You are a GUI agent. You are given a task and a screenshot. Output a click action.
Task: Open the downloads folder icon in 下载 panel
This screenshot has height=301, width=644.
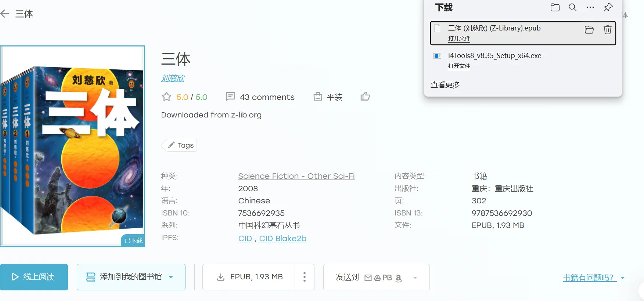[x=555, y=7]
